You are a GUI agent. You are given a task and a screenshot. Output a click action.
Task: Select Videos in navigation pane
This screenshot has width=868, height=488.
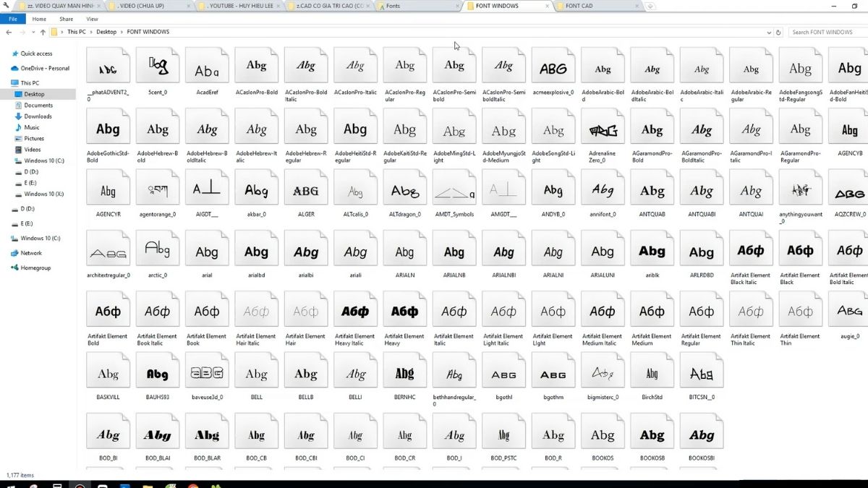click(33, 150)
